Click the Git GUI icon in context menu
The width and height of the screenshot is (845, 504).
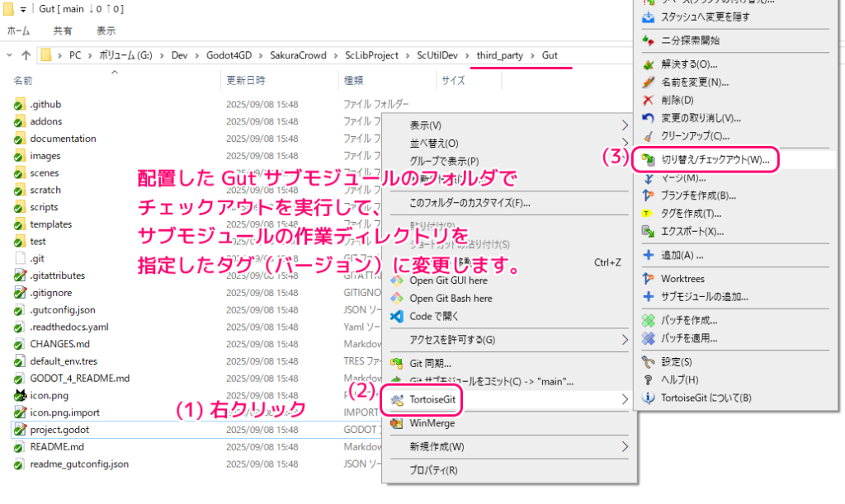pos(397,280)
